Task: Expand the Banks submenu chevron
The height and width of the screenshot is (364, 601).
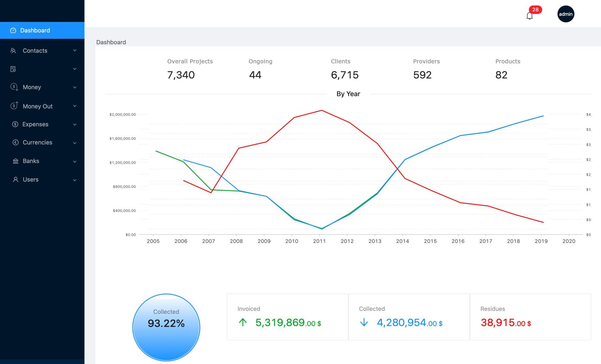Action: (x=74, y=161)
